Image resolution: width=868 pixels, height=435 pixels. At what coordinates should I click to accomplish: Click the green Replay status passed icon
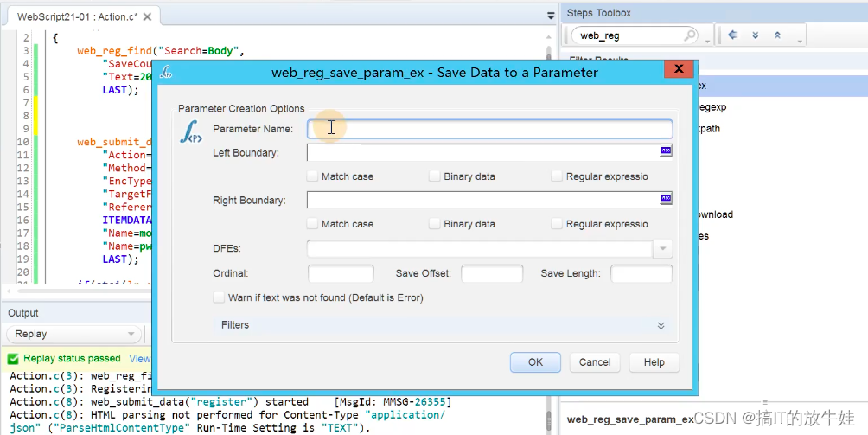pyautogui.click(x=13, y=359)
